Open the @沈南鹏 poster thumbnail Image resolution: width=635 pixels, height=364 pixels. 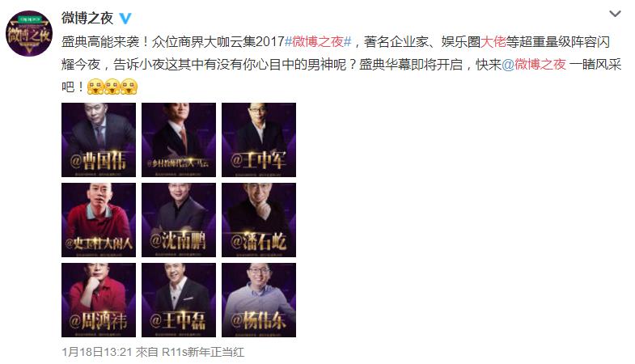click(x=179, y=220)
